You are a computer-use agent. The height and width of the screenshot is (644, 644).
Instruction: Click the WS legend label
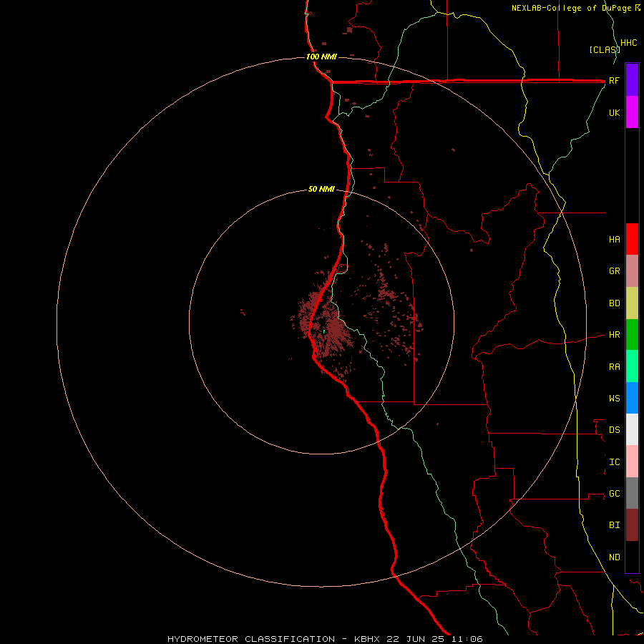point(614,398)
